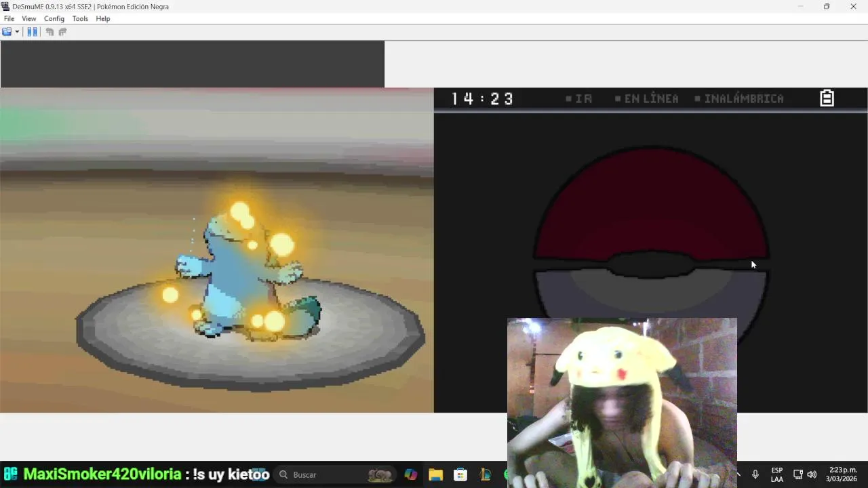Open the File menu
Screen dimensions: 868x488
(x=9, y=19)
